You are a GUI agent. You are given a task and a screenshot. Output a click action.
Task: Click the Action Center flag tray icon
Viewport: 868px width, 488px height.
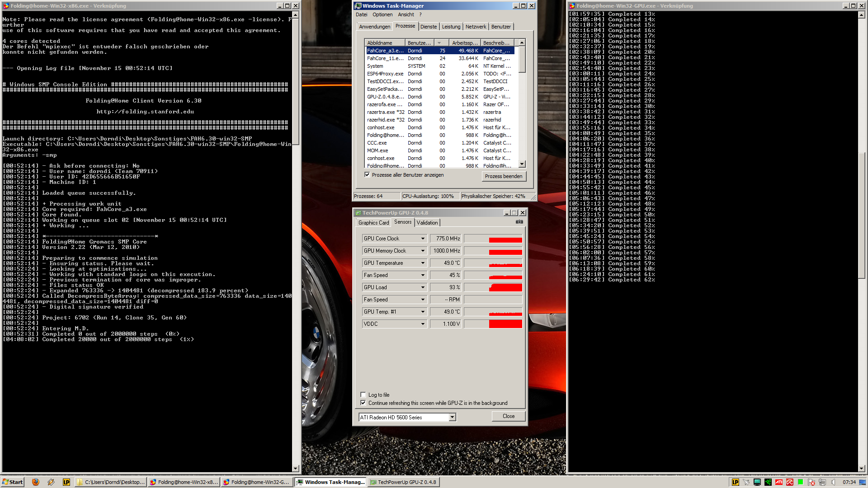point(811,482)
